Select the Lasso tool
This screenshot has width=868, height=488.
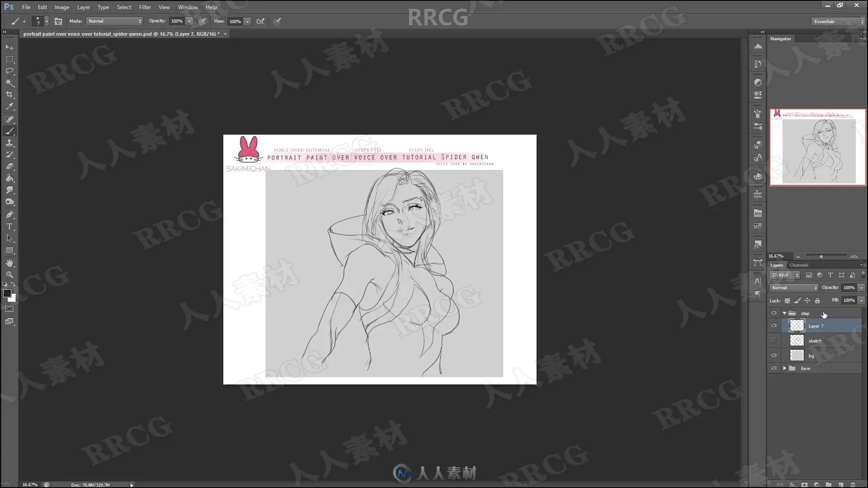(9, 71)
